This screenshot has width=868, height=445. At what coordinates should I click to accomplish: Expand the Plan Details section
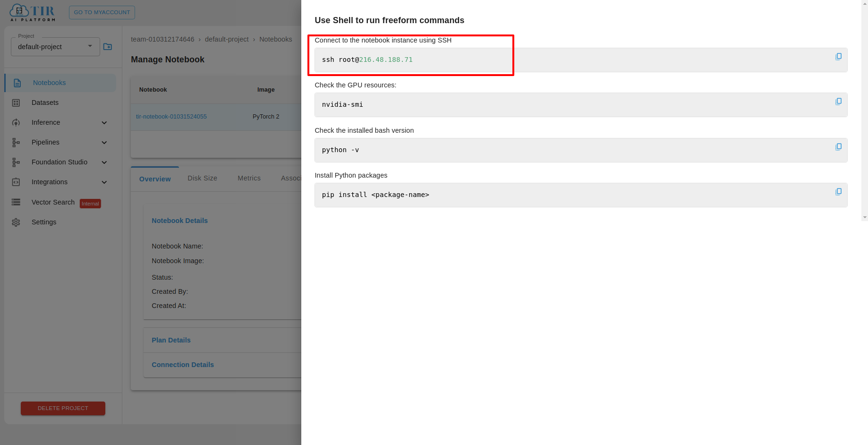coord(171,340)
